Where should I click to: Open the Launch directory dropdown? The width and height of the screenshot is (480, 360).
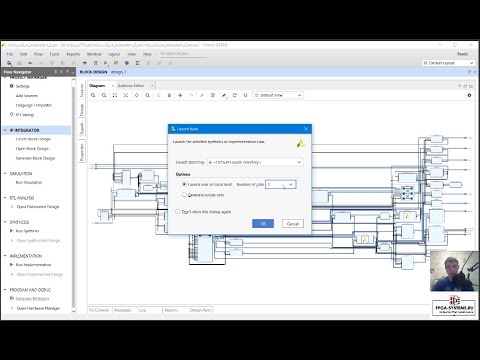255,162
